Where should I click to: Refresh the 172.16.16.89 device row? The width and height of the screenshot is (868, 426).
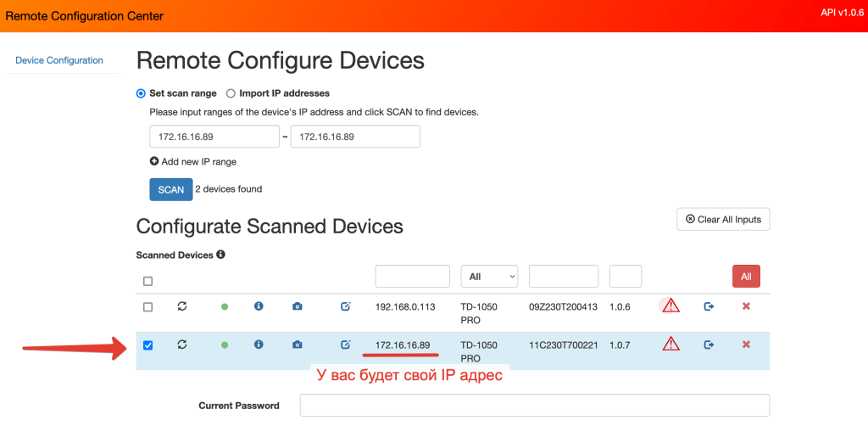[x=181, y=345]
